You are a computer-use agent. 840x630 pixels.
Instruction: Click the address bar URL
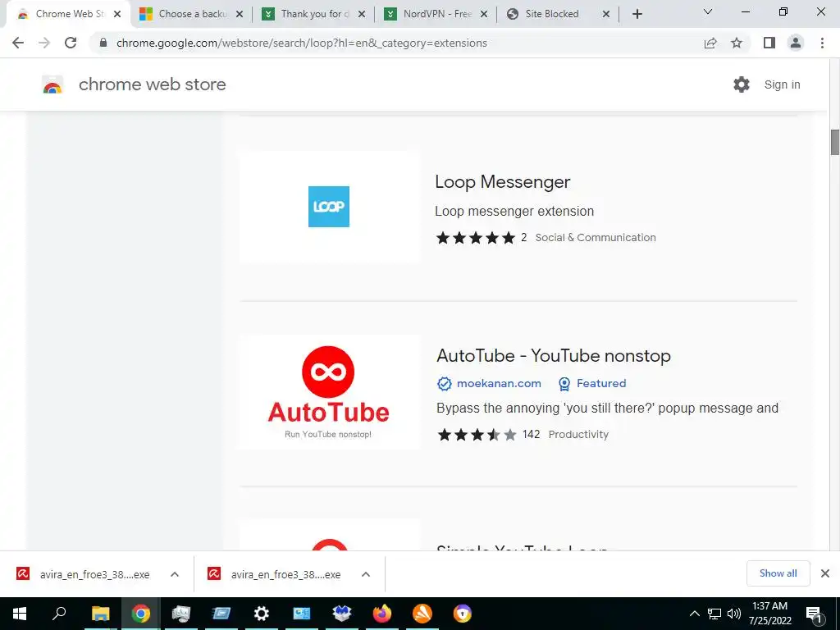[x=302, y=43]
